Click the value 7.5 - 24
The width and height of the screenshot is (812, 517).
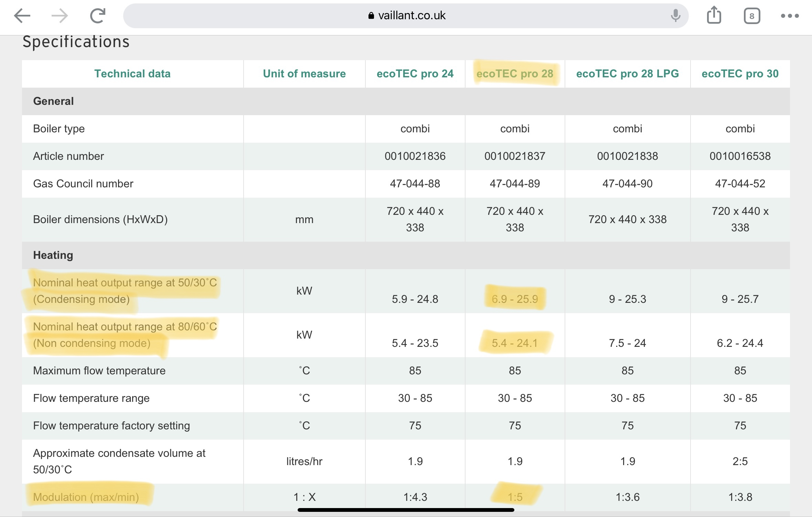click(627, 343)
